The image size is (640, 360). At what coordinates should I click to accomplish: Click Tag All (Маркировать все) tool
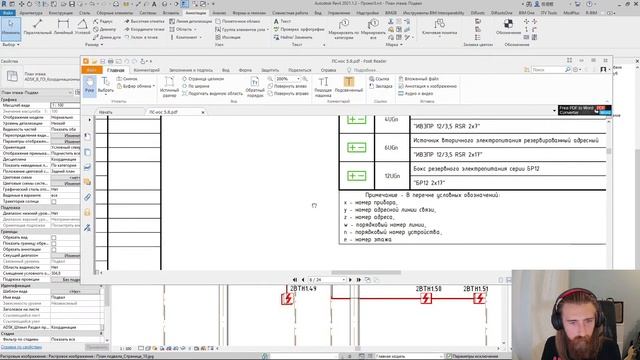pos(373,29)
